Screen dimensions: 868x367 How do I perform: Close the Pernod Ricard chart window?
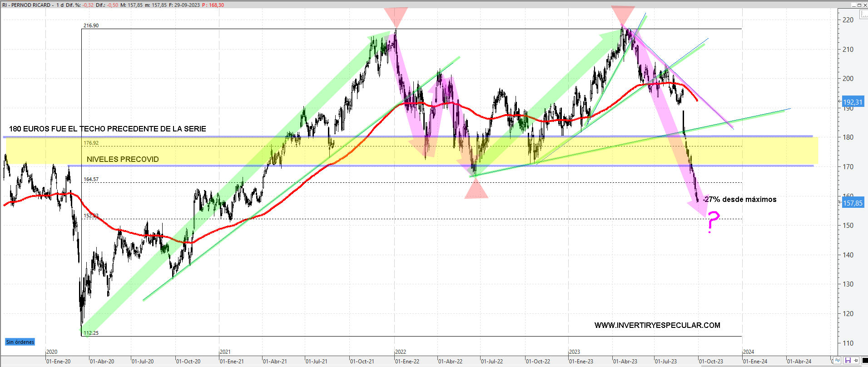pos(865,5)
